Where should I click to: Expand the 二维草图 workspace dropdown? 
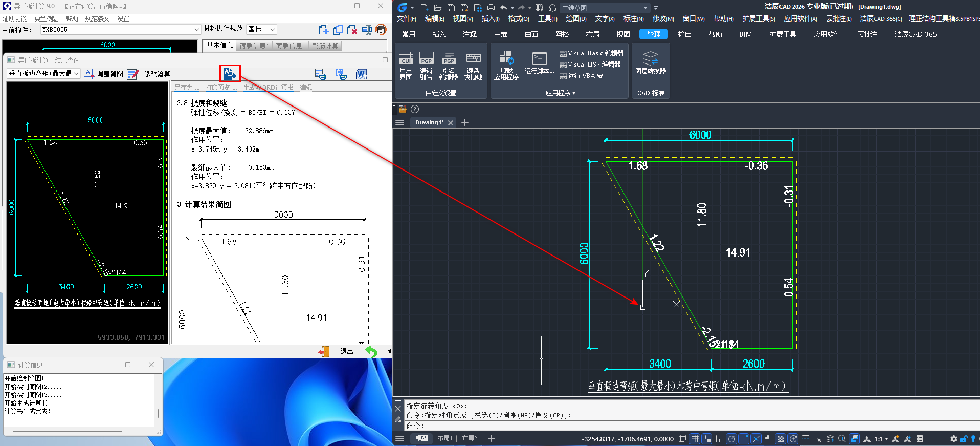click(x=645, y=8)
